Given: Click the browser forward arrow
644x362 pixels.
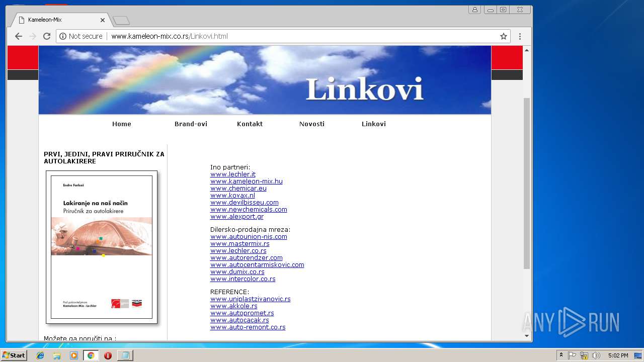Looking at the screenshot, I should point(33,36).
